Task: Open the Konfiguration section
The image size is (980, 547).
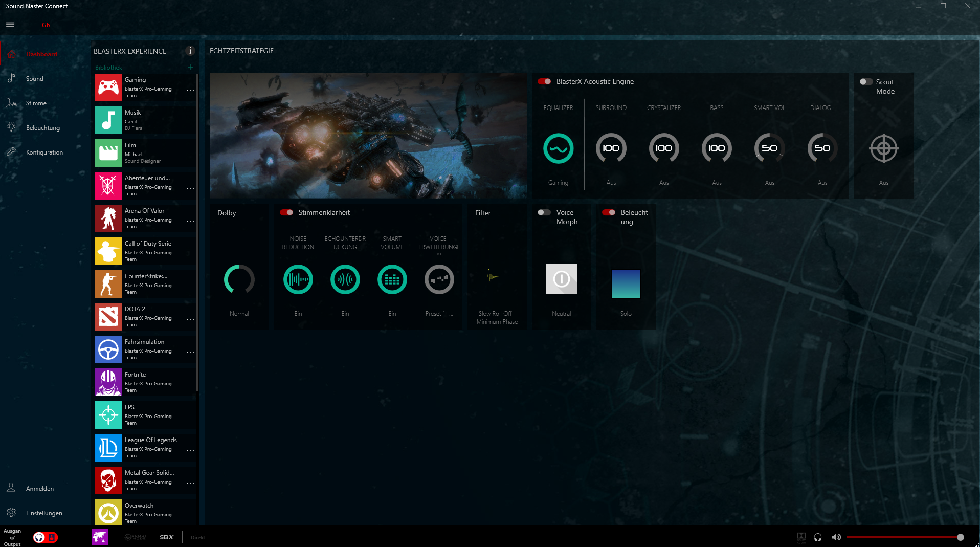Action: point(45,152)
